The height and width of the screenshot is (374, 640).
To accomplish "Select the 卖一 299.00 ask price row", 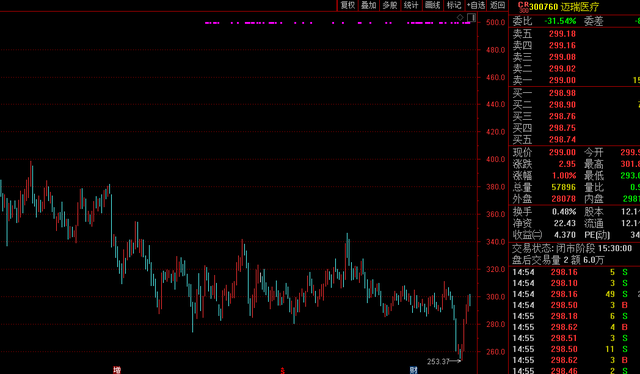I will pyautogui.click(x=574, y=80).
